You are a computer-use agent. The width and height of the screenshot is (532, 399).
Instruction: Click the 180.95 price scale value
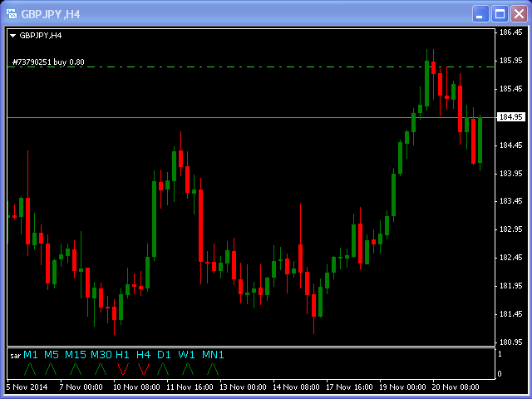tap(511, 342)
